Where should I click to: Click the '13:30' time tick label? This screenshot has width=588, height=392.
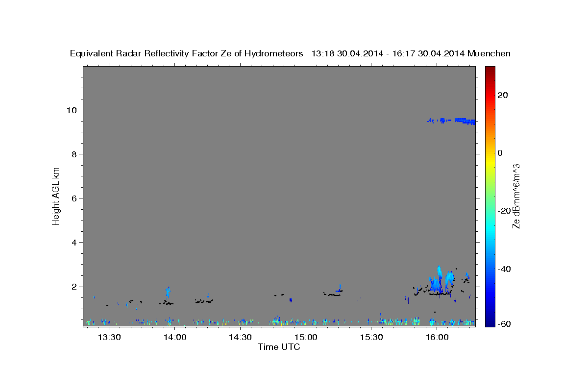(x=109, y=337)
